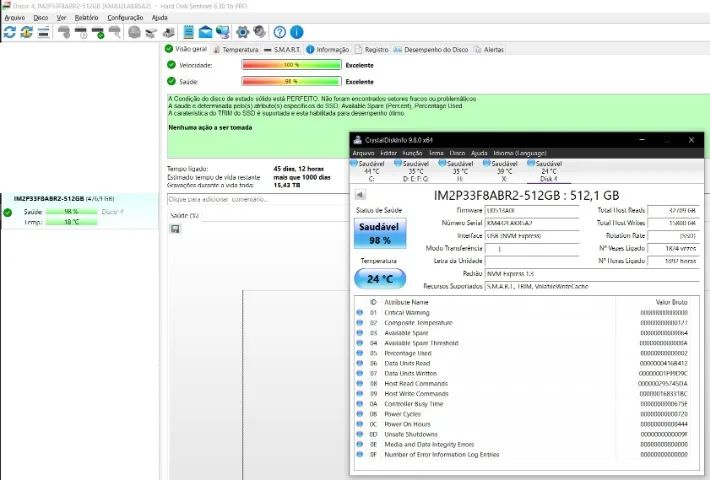
Task: Click the Saúde 98 % bar in the disk list
Action: click(x=71, y=211)
